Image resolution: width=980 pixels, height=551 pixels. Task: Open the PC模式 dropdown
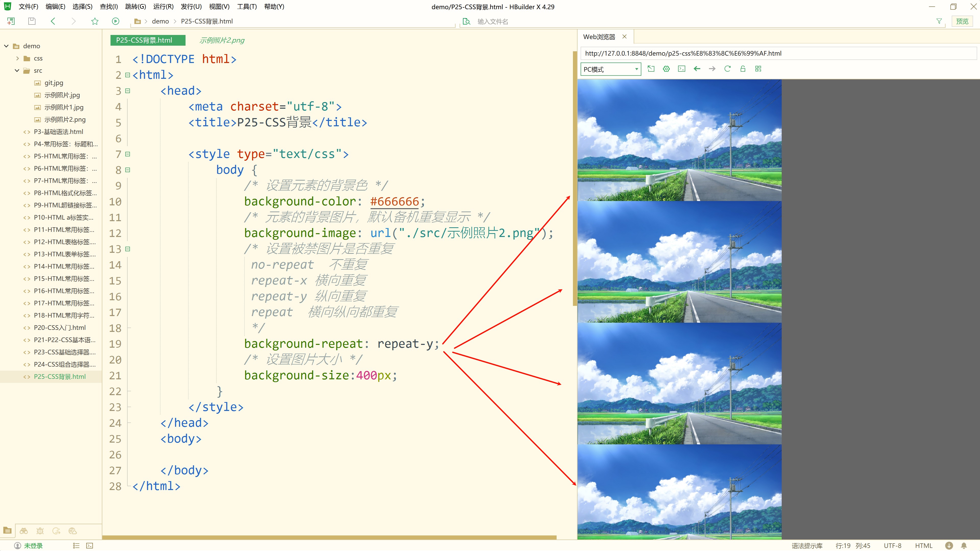(x=611, y=69)
